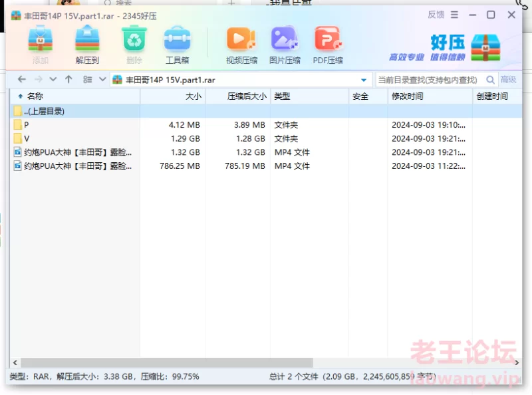Sort by 类型 column header

coord(309,96)
